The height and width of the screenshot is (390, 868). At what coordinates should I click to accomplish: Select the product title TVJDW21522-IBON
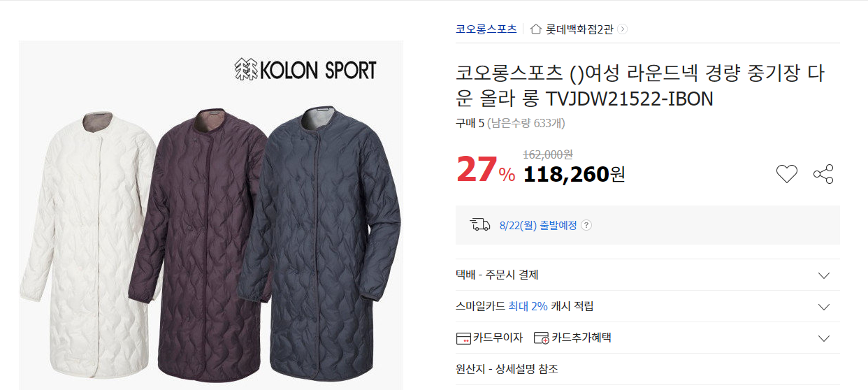coord(639,86)
